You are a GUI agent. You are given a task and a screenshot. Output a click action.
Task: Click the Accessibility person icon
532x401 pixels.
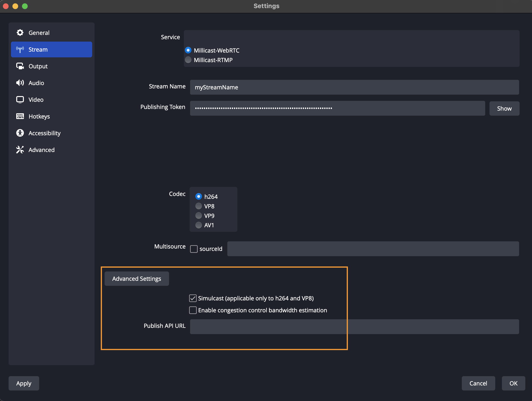click(x=20, y=133)
